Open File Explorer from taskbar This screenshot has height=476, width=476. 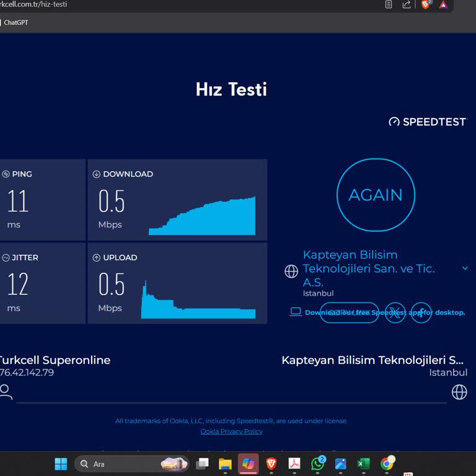(x=225, y=464)
